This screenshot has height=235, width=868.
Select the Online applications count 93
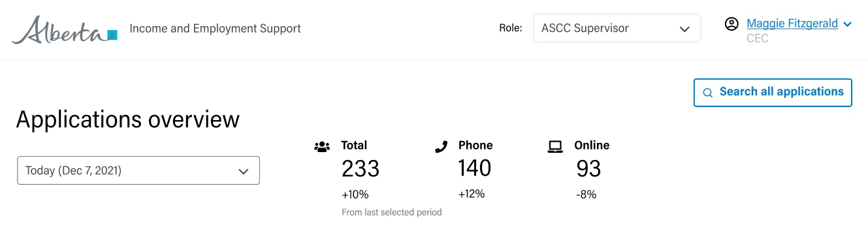point(588,169)
